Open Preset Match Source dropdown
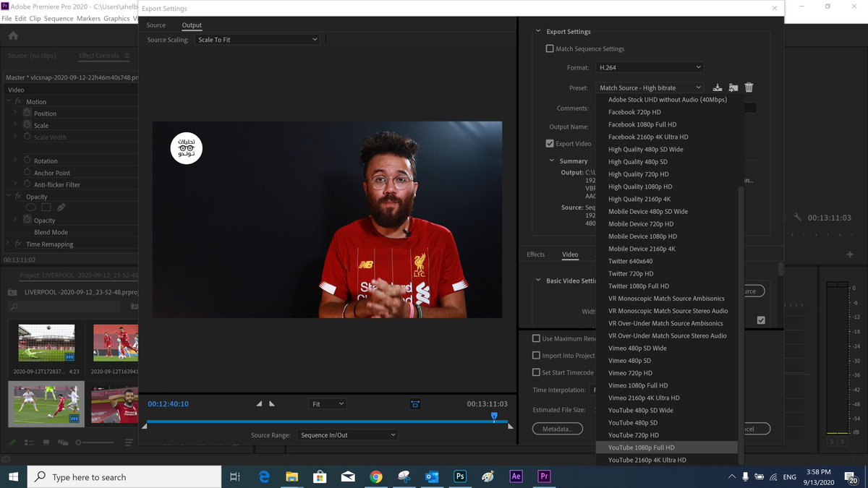Image resolution: width=868 pixels, height=488 pixels. (x=650, y=87)
